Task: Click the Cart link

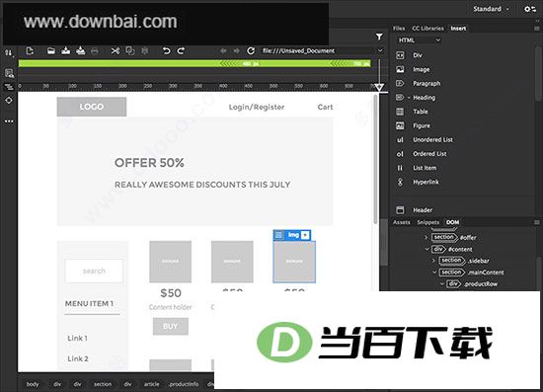Action: pos(325,107)
